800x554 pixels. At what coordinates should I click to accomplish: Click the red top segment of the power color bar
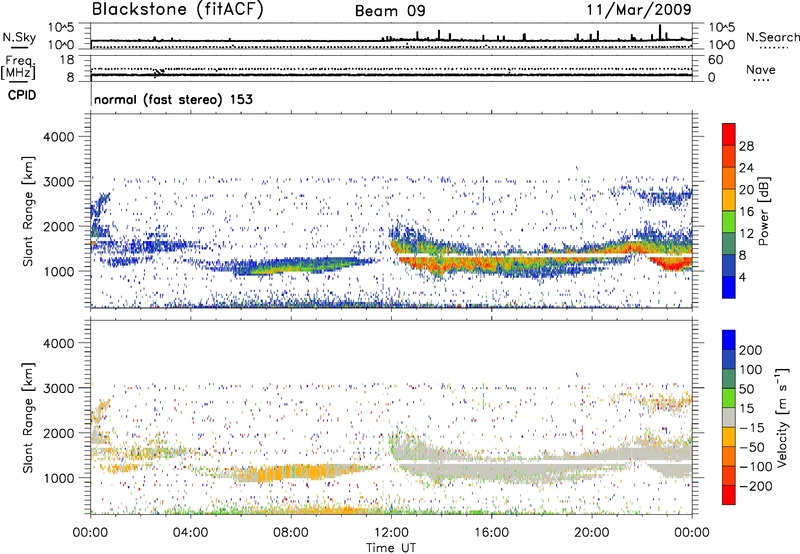(729, 135)
